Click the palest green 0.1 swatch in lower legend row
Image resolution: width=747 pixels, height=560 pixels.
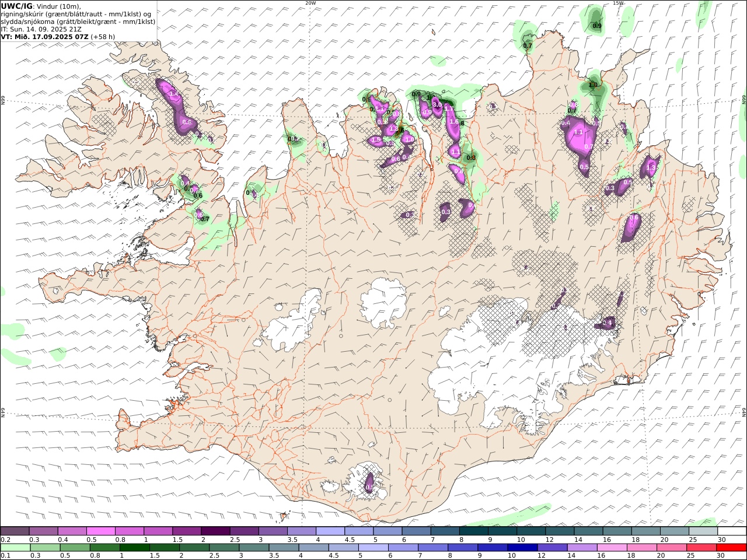(x=16, y=548)
